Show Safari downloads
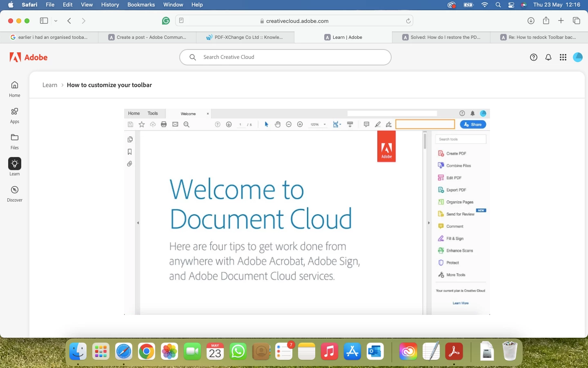The width and height of the screenshot is (588, 368). (531, 21)
